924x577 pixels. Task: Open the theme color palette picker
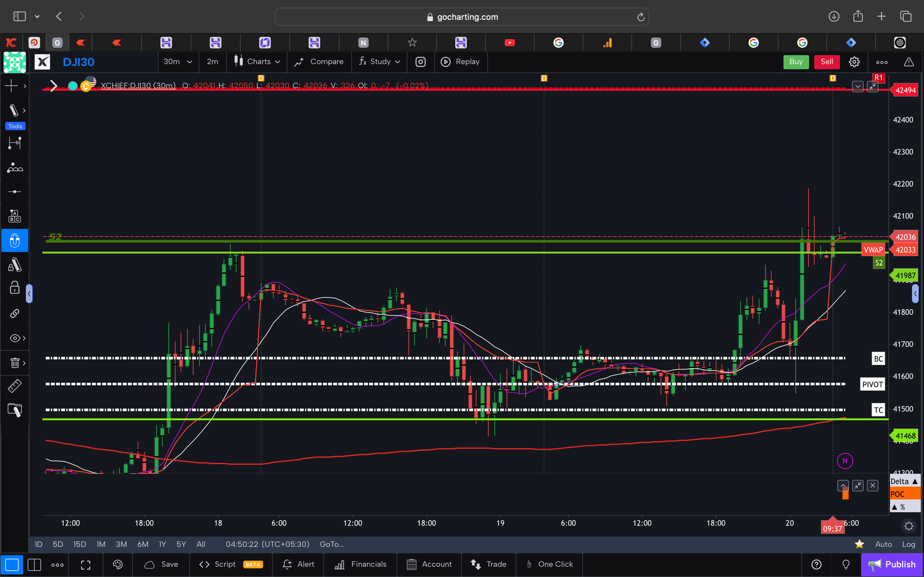click(117, 564)
